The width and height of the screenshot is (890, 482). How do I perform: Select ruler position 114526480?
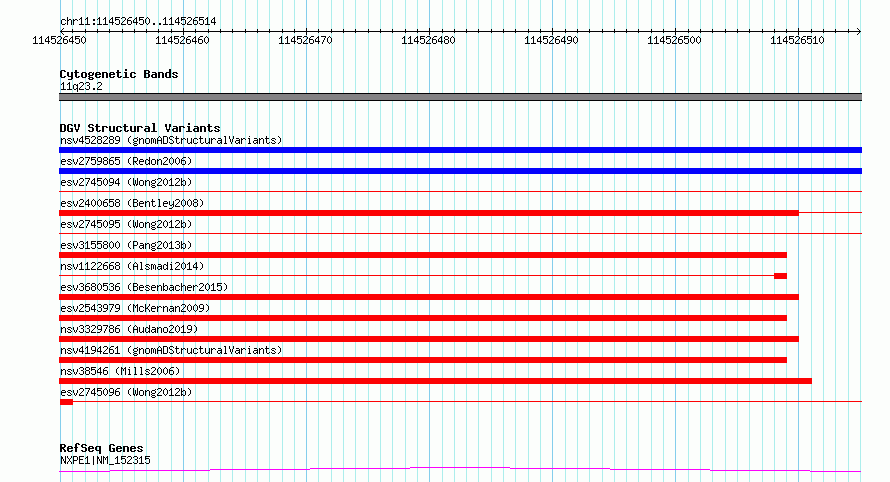pyautogui.click(x=428, y=40)
